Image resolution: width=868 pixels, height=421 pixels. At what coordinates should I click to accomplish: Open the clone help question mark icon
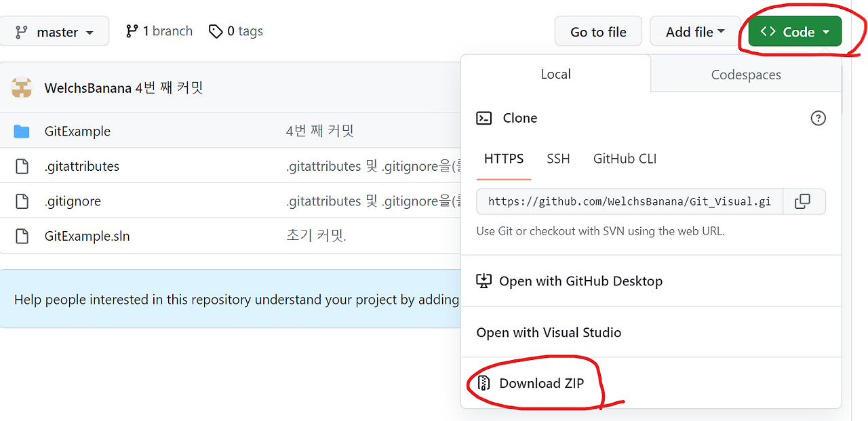(x=818, y=118)
